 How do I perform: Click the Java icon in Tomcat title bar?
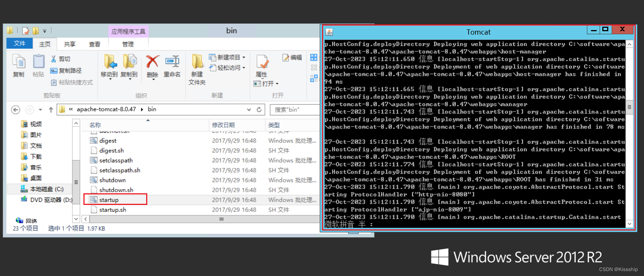pyautogui.click(x=329, y=32)
